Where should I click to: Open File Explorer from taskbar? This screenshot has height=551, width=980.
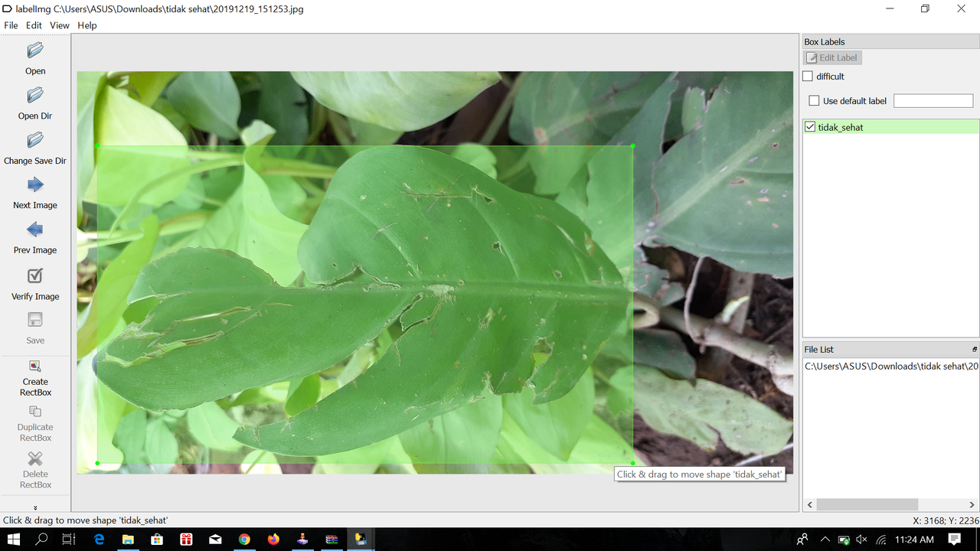[128, 540]
